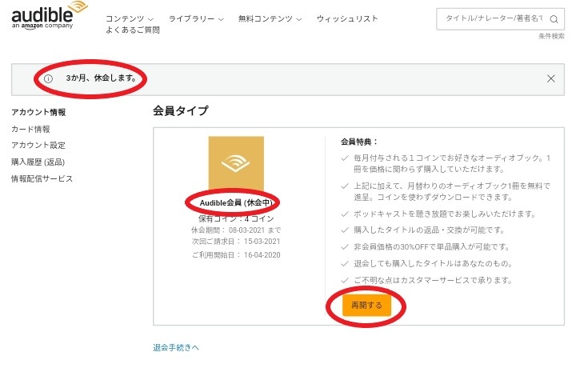Open 条件検索 advanced search link
The image size is (576, 392).
pyautogui.click(x=551, y=36)
